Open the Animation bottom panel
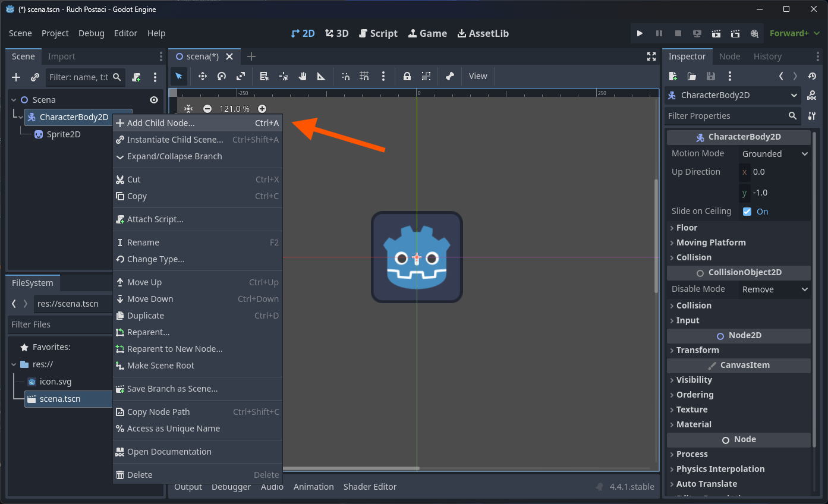The height and width of the screenshot is (504, 828). (x=314, y=487)
